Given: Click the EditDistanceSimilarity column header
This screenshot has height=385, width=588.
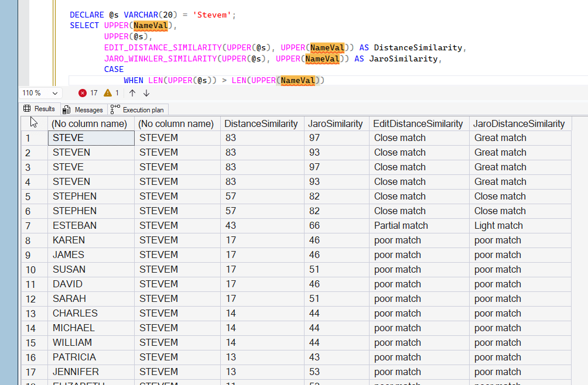Looking at the screenshot, I should click(418, 123).
